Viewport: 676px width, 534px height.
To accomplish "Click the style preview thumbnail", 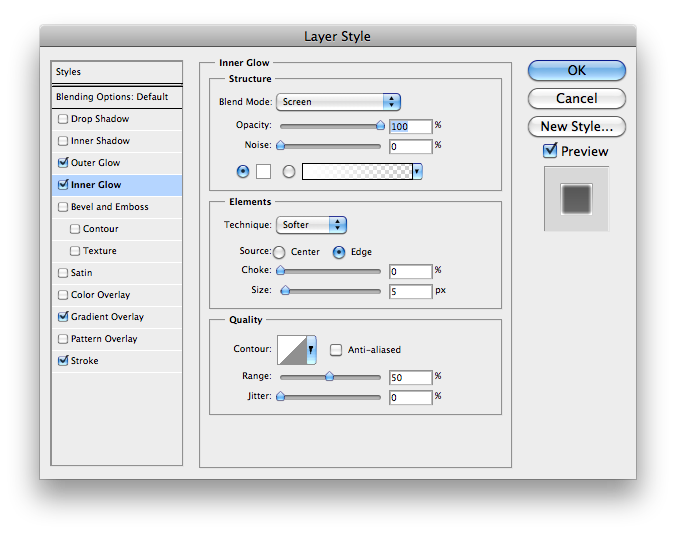I will [x=576, y=199].
